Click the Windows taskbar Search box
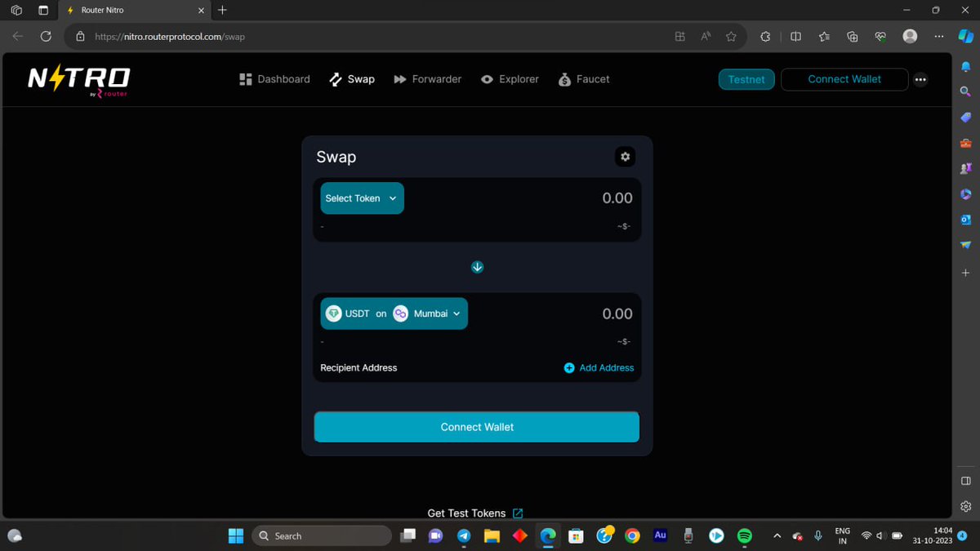The height and width of the screenshot is (551, 980). pyautogui.click(x=322, y=536)
